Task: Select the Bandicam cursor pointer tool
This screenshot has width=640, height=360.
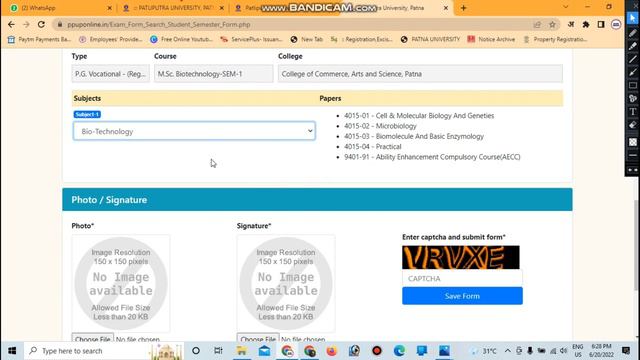Action: pos(633,18)
